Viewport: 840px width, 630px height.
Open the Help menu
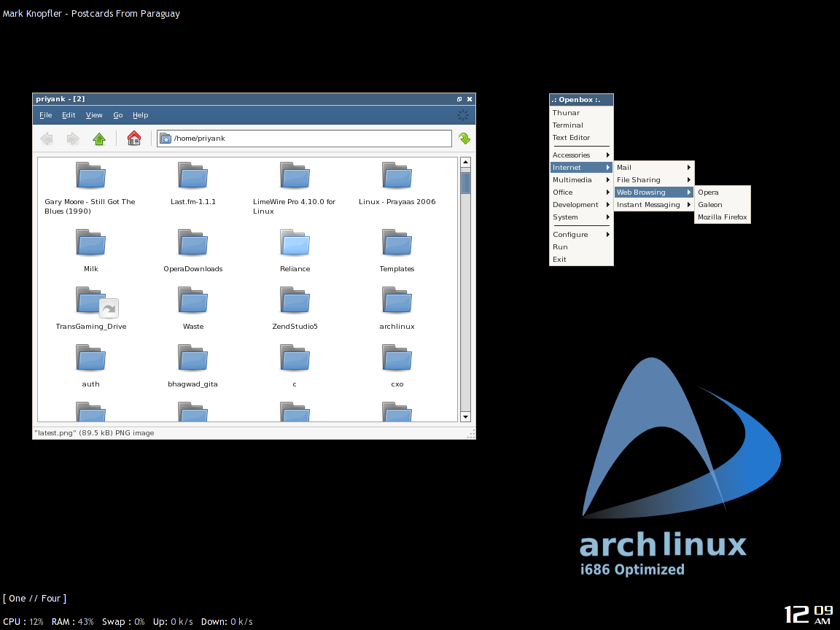(x=140, y=115)
